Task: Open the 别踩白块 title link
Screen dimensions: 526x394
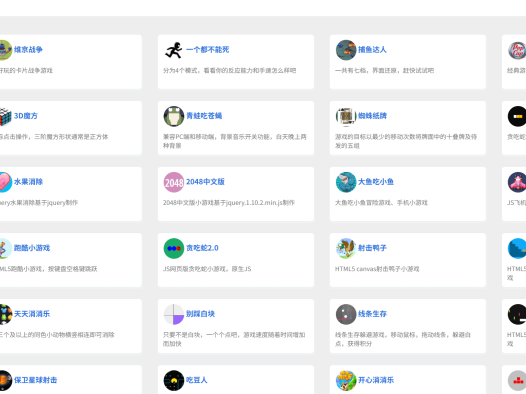Action: tap(200, 314)
